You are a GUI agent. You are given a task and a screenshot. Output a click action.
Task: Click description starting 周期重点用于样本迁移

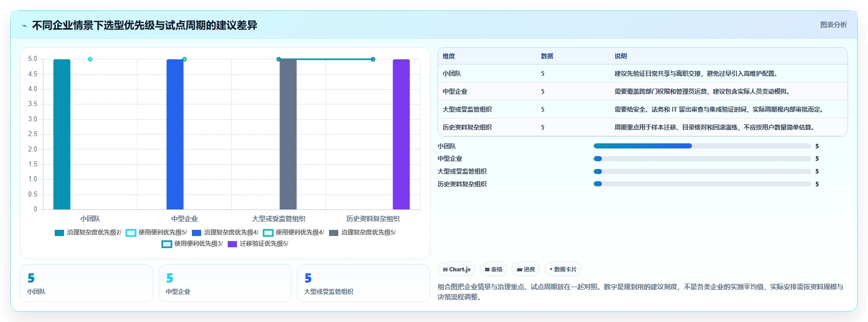(x=715, y=127)
